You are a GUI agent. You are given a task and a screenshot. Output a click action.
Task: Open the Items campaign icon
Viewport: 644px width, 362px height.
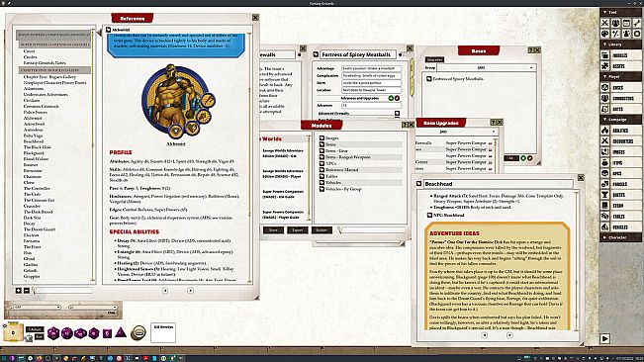tap(605, 162)
